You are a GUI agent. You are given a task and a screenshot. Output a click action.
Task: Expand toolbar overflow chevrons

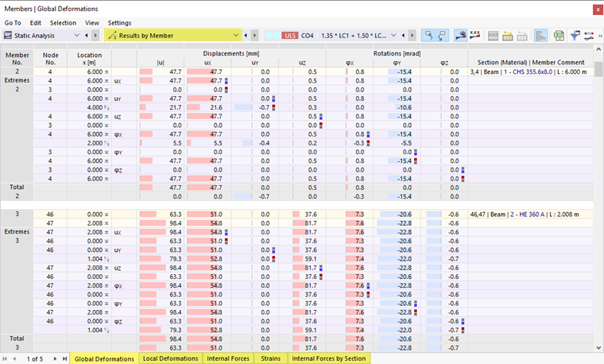pos(600,36)
